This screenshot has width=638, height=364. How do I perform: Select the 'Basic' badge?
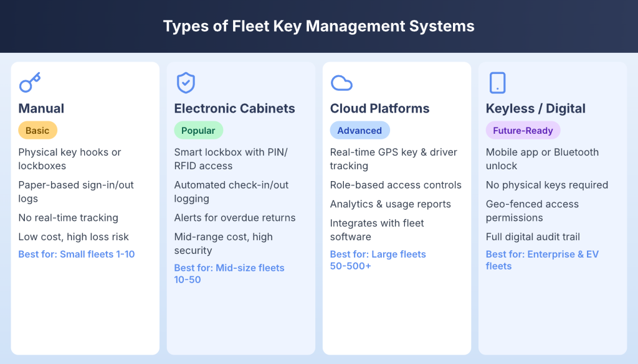tap(37, 131)
